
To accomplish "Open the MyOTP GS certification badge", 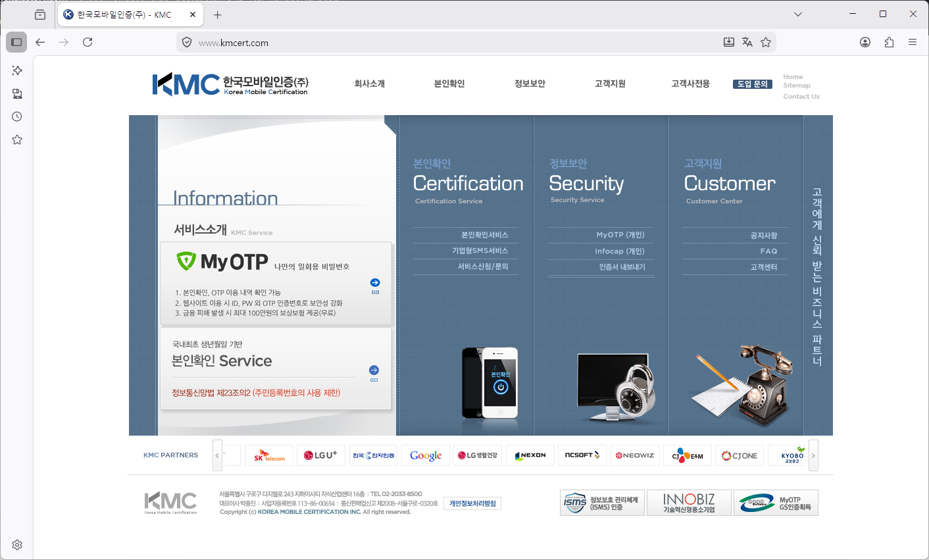I will pos(776,503).
